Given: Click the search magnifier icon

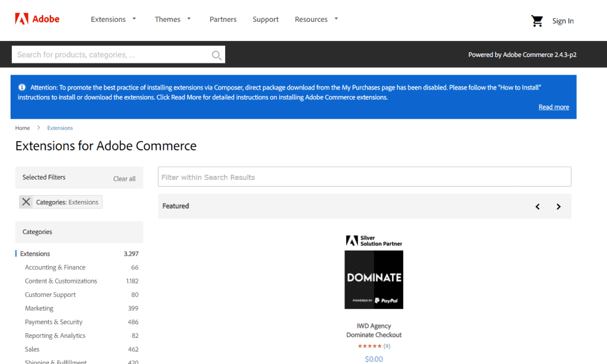Looking at the screenshot, I should 216,55.
